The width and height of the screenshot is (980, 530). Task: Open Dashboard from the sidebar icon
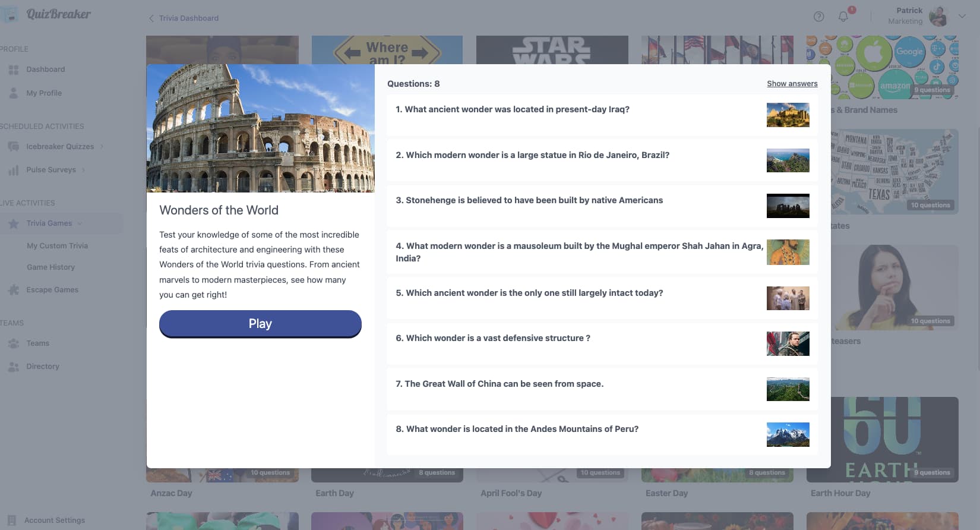point(13,69)
